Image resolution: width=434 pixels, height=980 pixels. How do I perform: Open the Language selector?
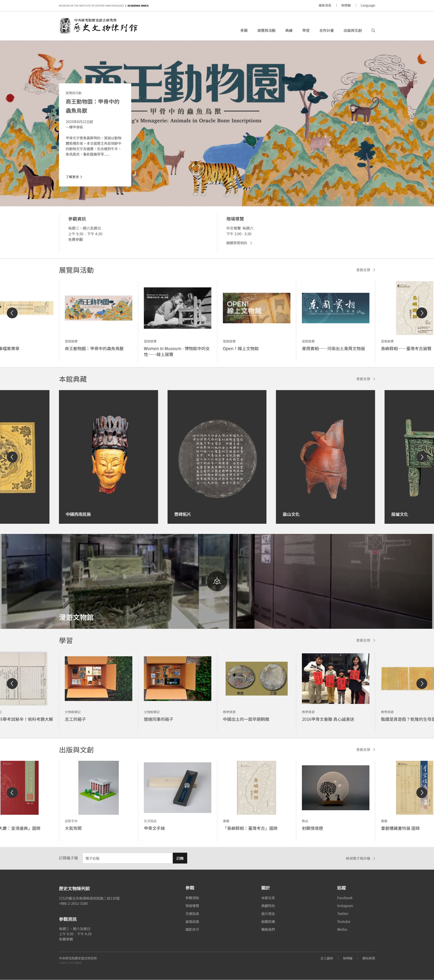tap(367, 5)
